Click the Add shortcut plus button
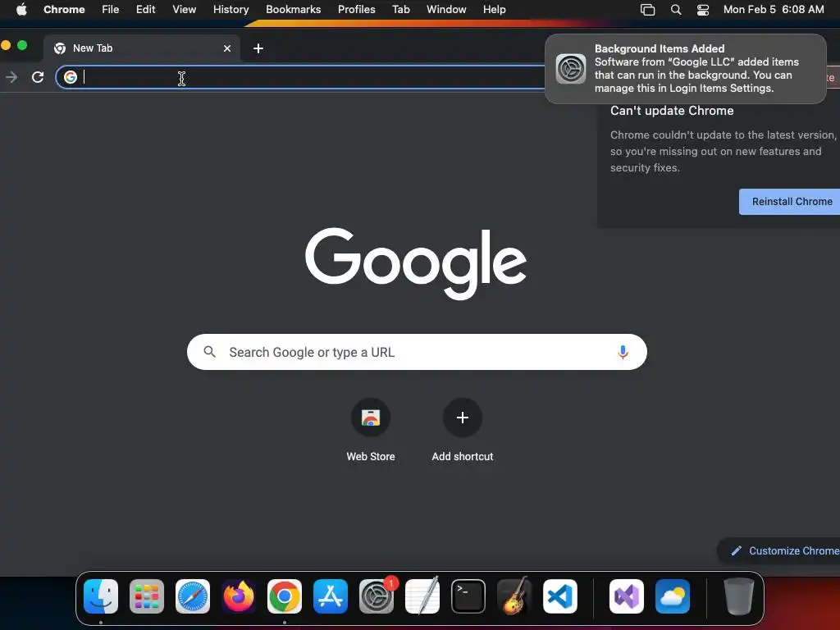The image size is (840, 630). (463, 418)
